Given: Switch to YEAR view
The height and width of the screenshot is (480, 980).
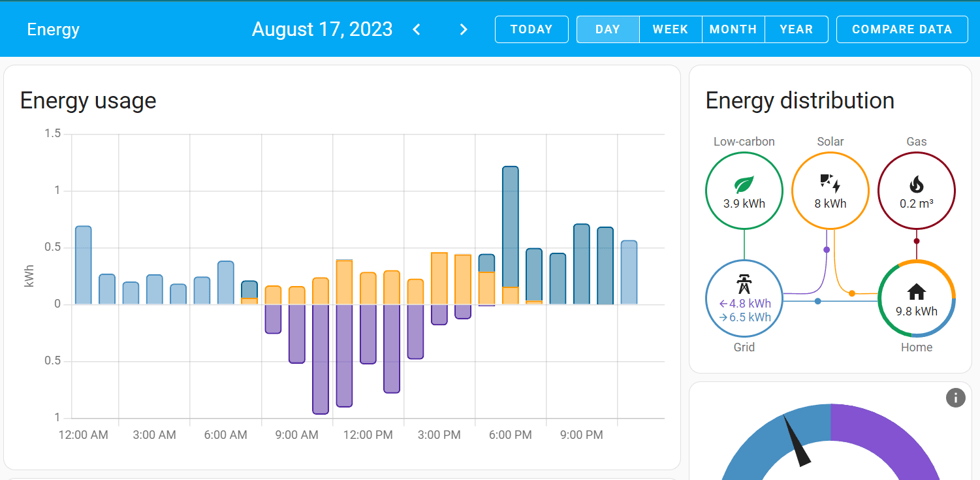Looking at the screenshot, I should click(797, 29).
